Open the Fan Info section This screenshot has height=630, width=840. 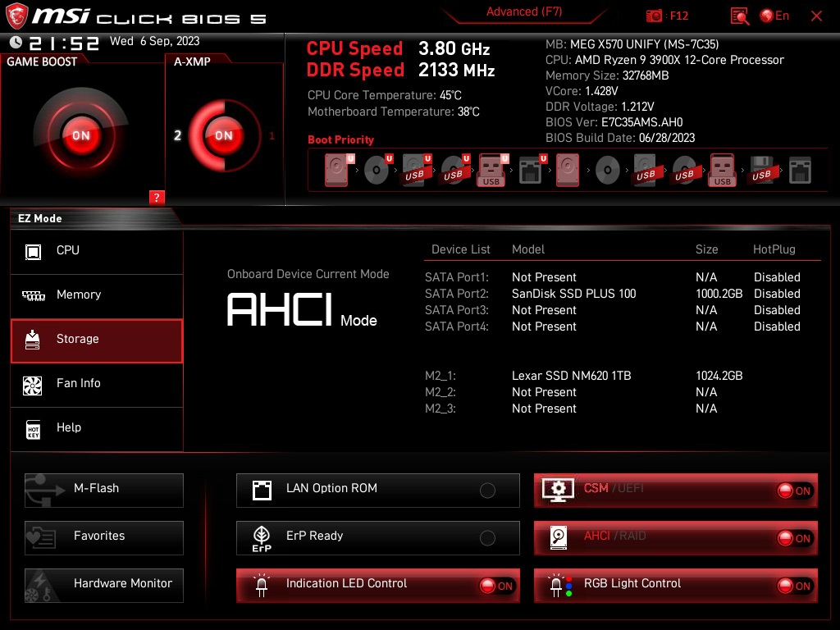[97, 385]
